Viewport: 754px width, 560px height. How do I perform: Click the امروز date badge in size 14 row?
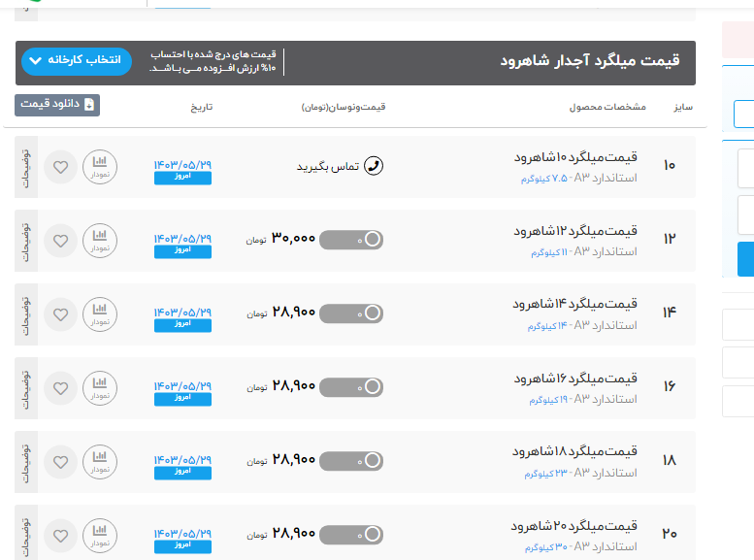pyautogui.click(x=182, y=325)
